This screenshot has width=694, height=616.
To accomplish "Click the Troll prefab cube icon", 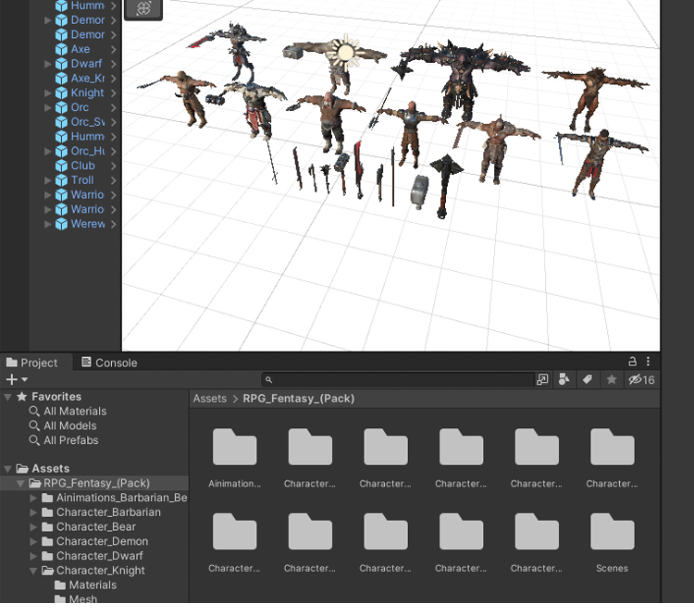I will coord(62,180).
